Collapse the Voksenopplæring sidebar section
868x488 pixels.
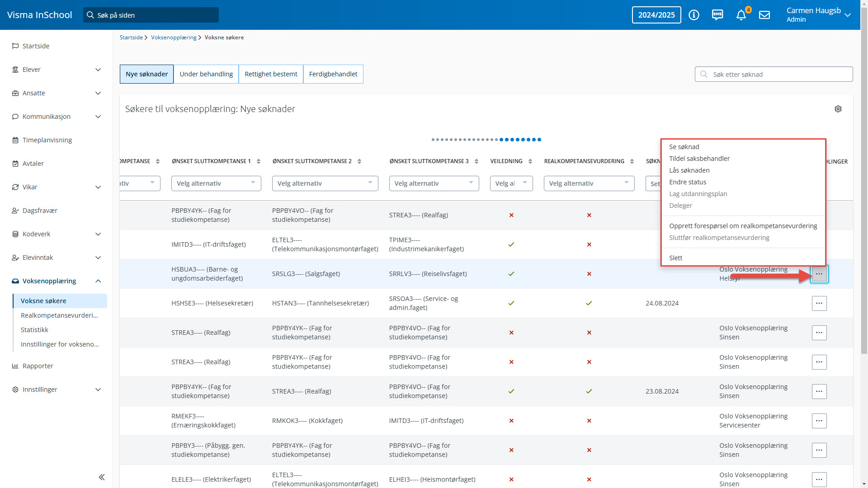[x=98, y=281]
